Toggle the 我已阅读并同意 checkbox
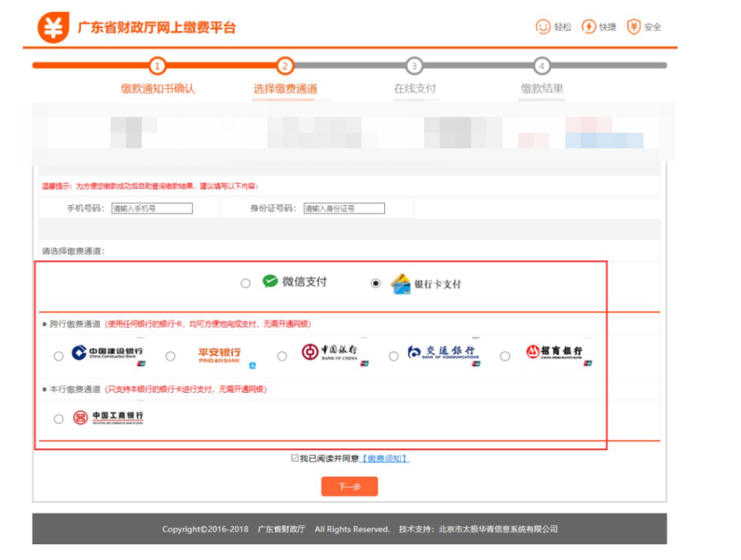The width and height of the screenshot is (741, 560). point(295,458)
